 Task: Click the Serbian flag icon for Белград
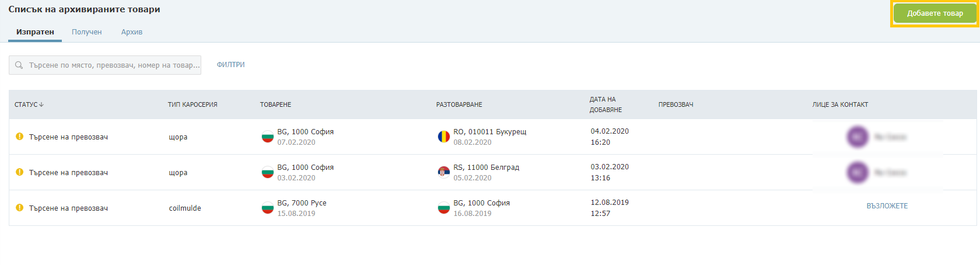444,172
